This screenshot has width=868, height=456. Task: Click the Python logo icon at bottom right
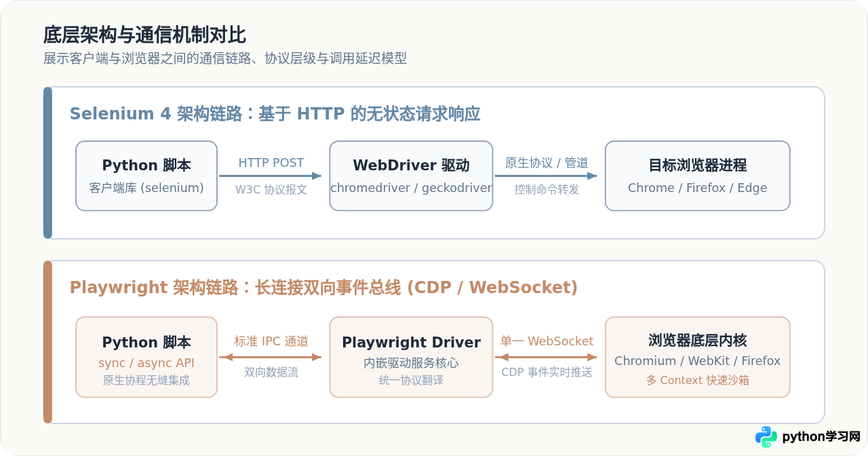[766, 437]
